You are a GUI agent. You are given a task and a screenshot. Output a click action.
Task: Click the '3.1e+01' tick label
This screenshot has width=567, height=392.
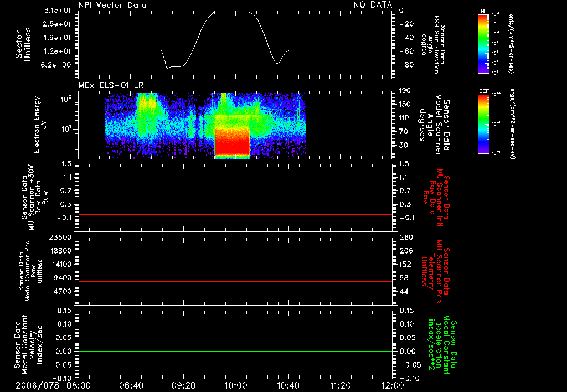pyautogui.click(x=58, y=11)
